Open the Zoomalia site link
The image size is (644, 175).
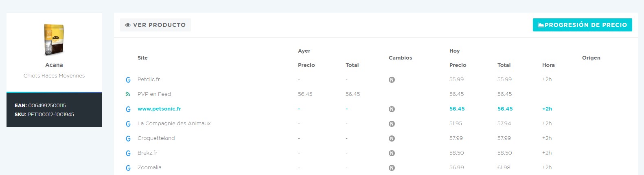click(x=149, y=168)
